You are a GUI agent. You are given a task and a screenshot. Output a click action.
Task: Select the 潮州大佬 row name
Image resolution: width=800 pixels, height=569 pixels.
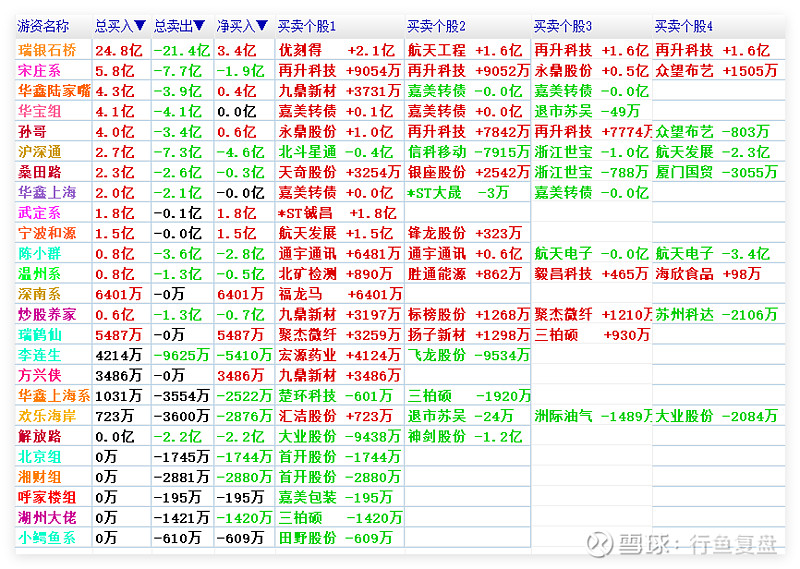pos(47,518)
